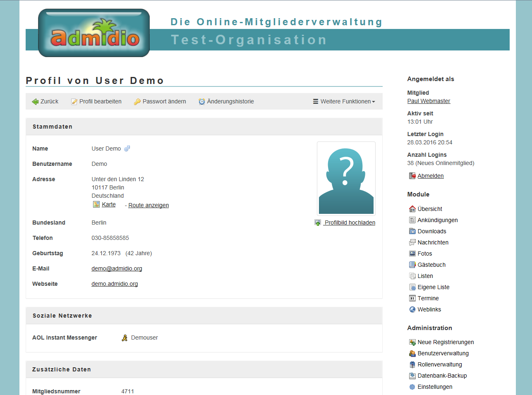Click the Profilbild hochladen upload icon
Screen dimensions: 532x395
click(x=318, y=223)
